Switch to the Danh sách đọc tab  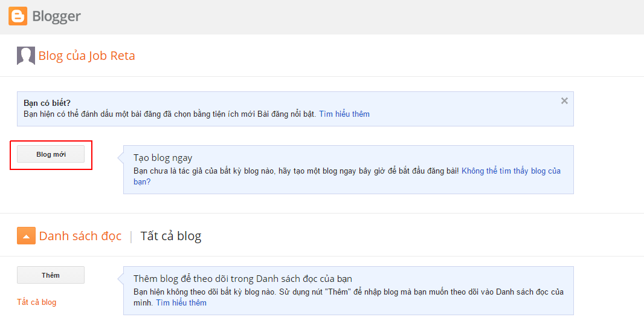click(x=80, y=236)
